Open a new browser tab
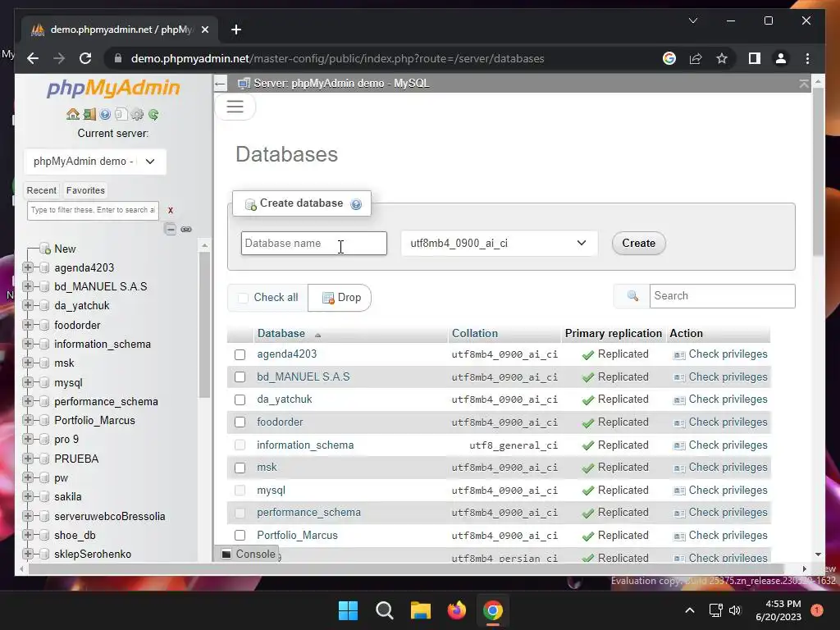The height and width of the screenshot is (630, 840). pos(236,30)
